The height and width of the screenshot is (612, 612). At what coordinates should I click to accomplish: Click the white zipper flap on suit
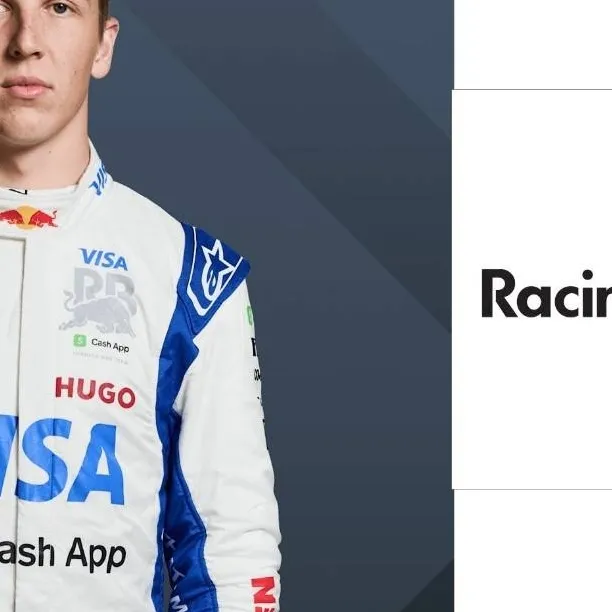[12, 390]
